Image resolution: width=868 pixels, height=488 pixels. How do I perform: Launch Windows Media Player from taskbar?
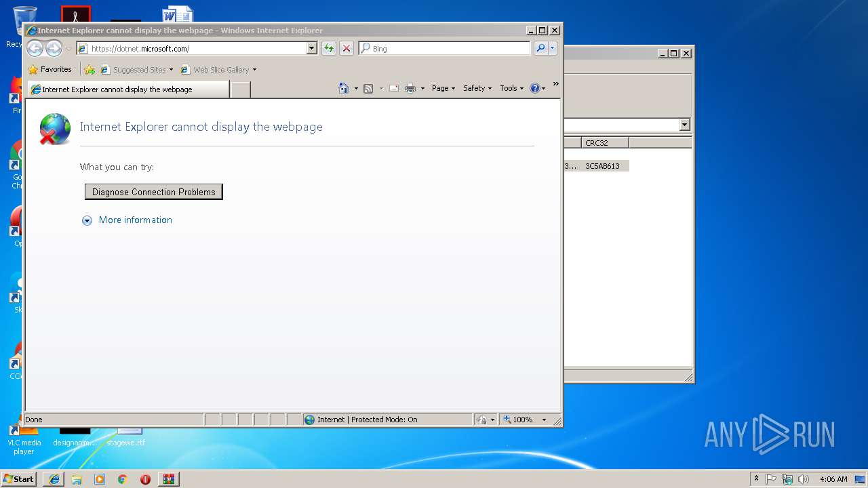(100, 479)
